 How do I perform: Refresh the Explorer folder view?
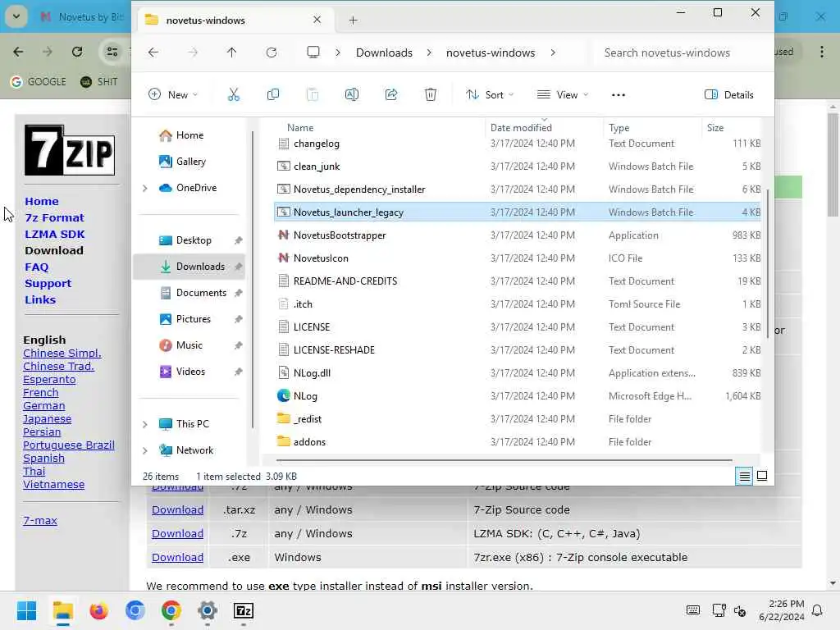(271, 52)
